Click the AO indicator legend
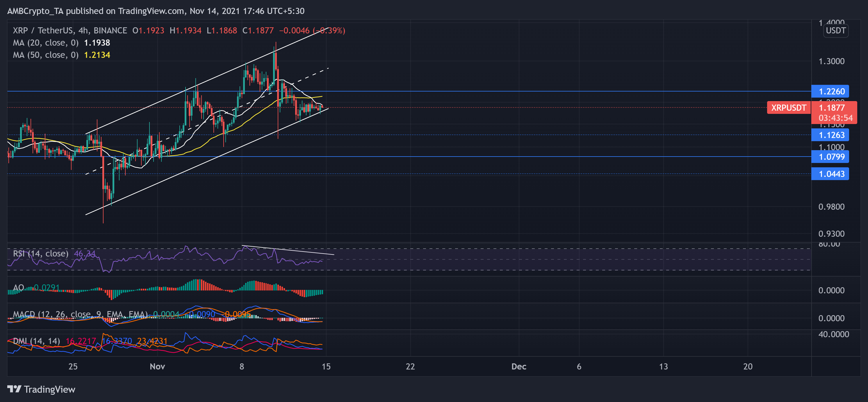868x402 pixels. [19, 288]
